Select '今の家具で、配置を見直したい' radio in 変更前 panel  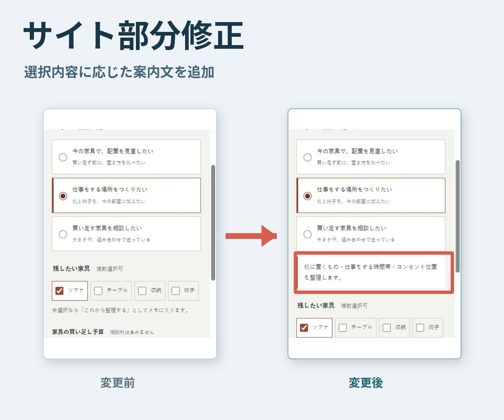pos(63,157)
